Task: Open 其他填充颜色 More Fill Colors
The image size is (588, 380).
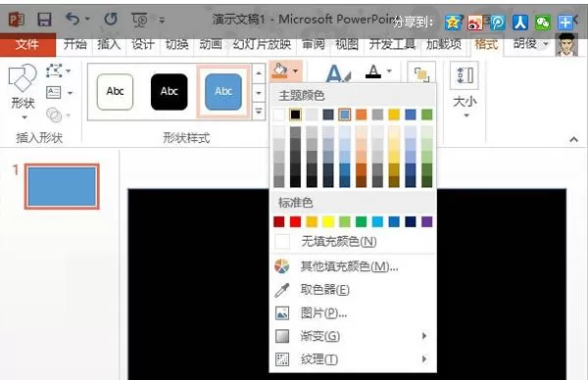Action: 353,266
